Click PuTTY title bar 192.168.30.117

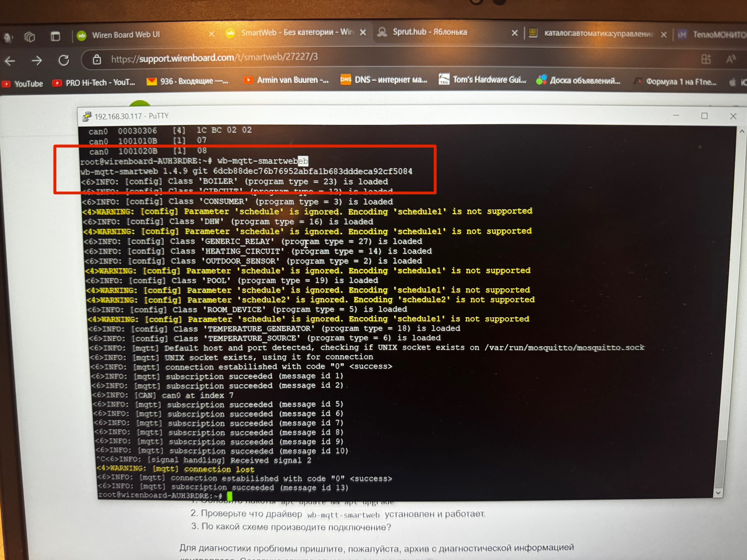pyautogui.click(x=131, y=116)
